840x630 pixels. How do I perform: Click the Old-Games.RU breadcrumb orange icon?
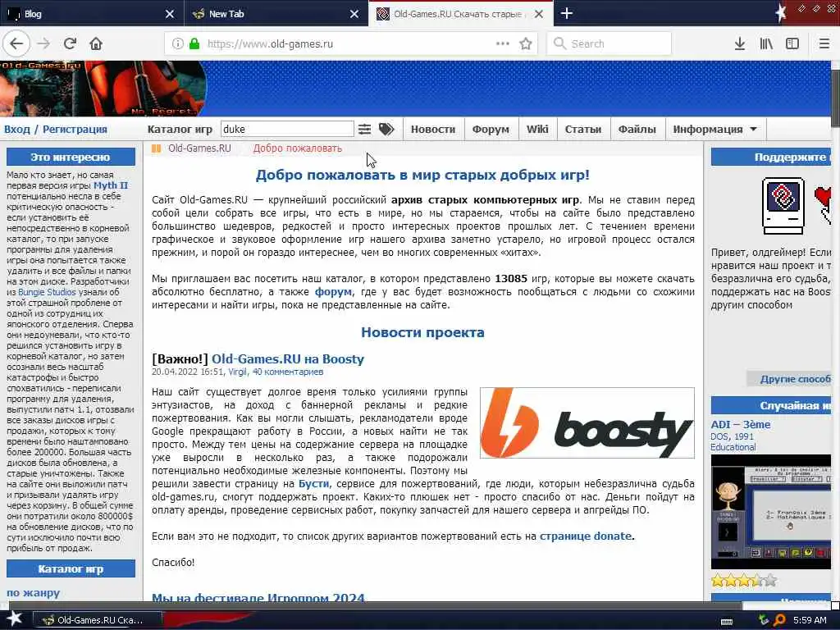click(156, 148)
